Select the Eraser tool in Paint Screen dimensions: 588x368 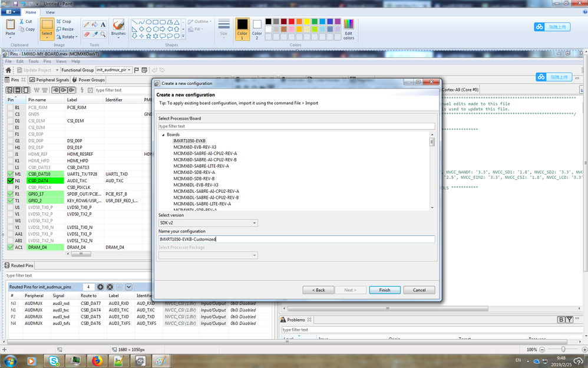(86, 34)
